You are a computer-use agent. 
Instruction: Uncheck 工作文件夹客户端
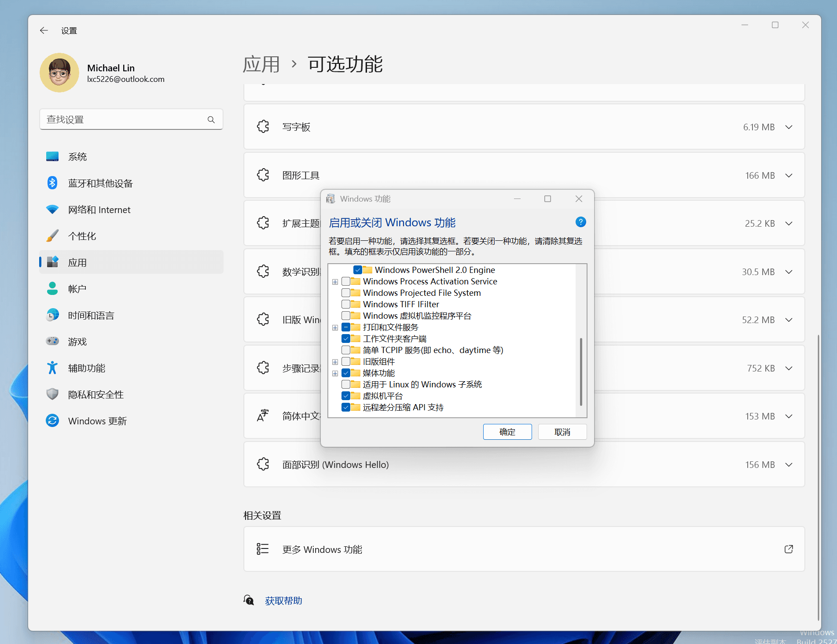[346, 339]
